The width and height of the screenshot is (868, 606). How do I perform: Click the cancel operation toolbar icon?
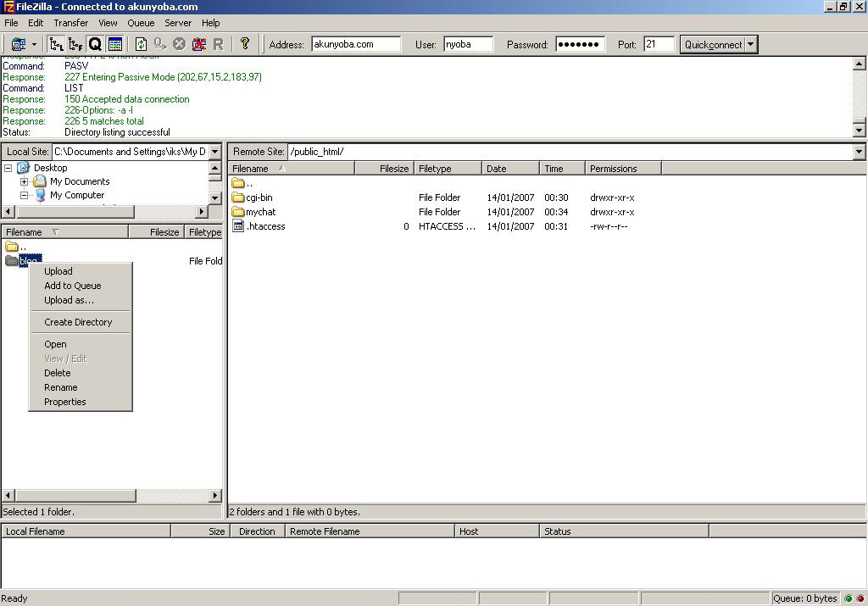pyautogui.click(x=179, y=44)
